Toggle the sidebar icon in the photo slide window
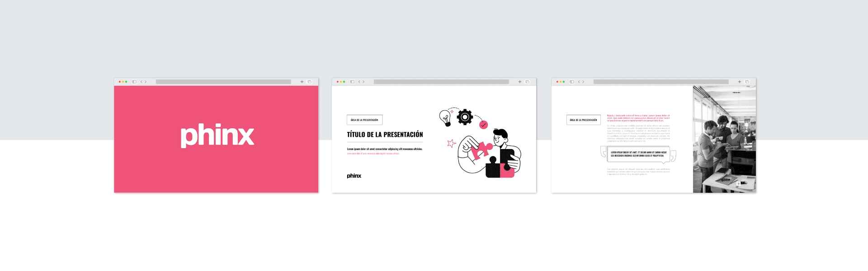The width and height of the screenshot is (868, 271). tap(572, 82)
